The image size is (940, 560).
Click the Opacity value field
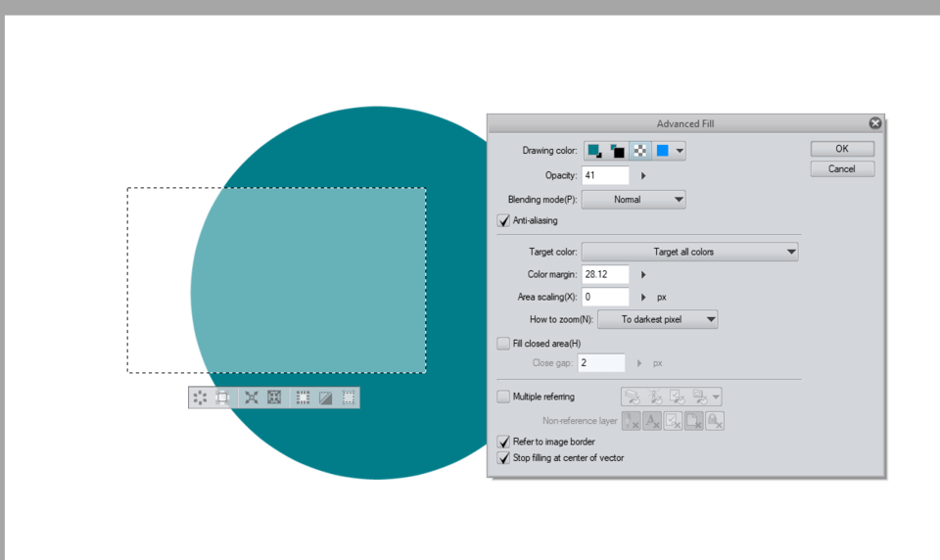coord(605,175)
